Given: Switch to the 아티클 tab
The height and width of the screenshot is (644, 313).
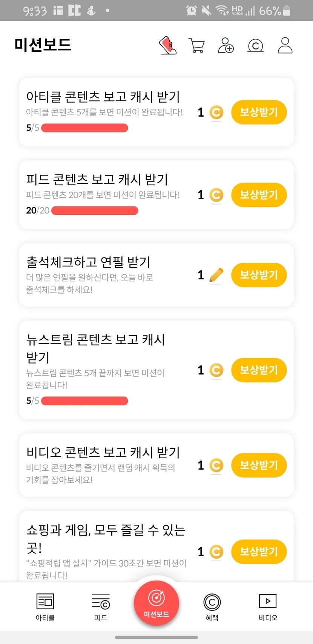Looking at the screenshot, I should 45,607.
